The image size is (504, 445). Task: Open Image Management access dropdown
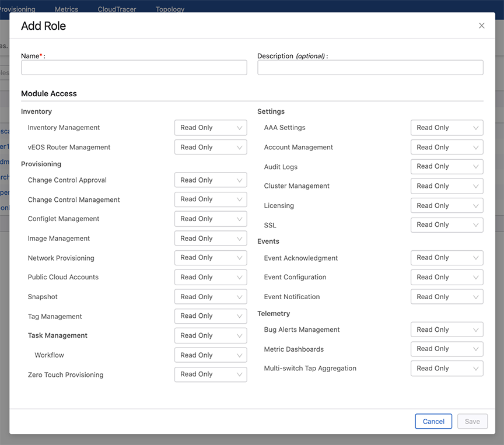[211, 239]
